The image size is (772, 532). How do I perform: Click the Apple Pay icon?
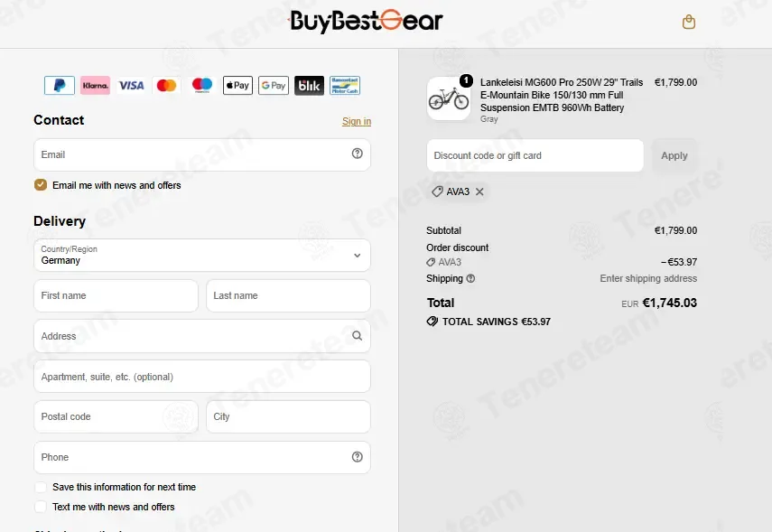pos(237,85)
